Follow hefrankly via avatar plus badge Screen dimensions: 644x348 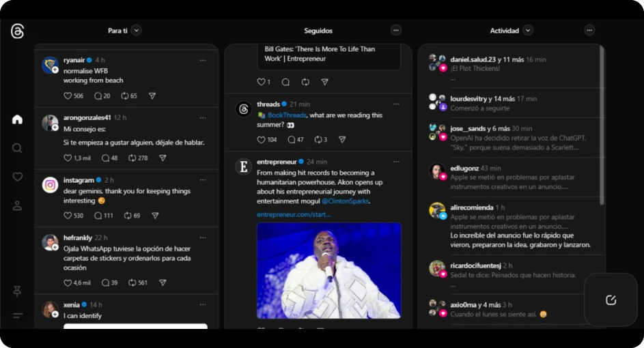click(x=55, y=248)
